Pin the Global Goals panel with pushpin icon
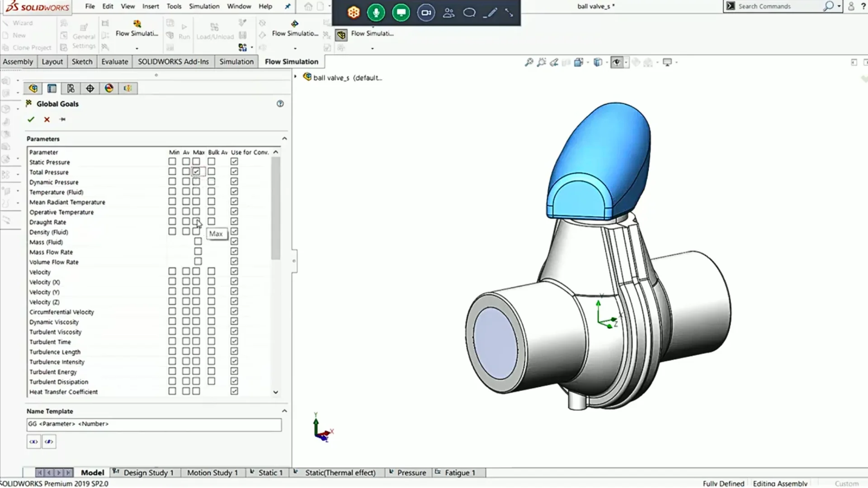Screen dimensions: 868x488 62,119
